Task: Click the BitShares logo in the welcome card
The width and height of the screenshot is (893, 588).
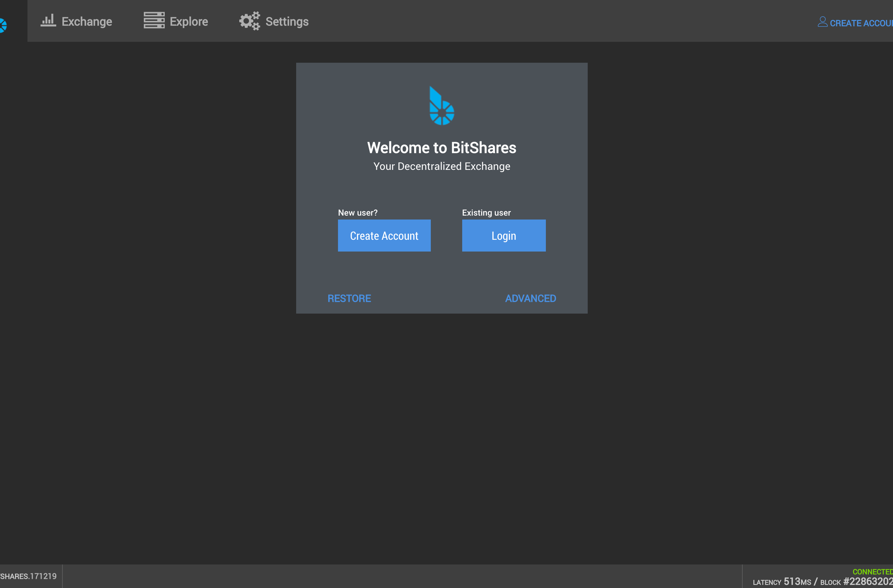Action: click(442, 106)
